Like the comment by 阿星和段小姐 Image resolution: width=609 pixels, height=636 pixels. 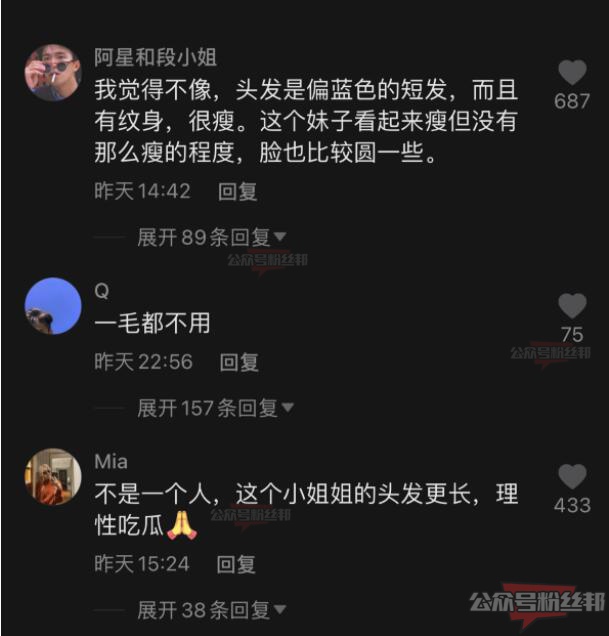(572, 72)
